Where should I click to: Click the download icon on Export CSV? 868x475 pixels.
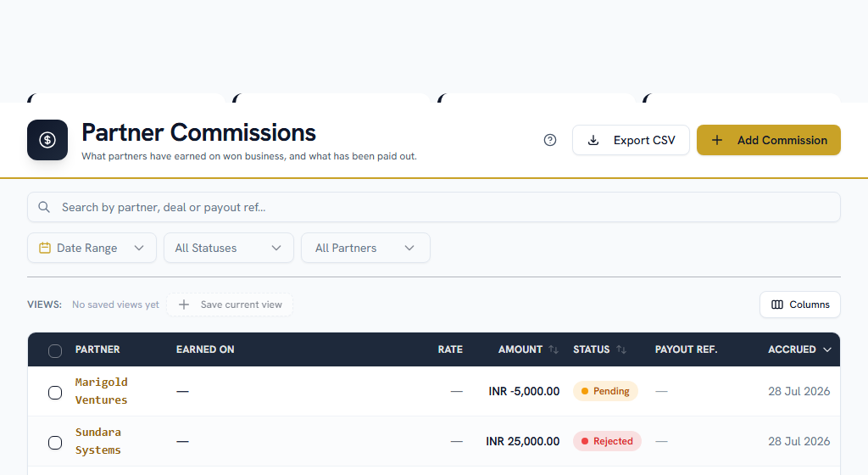click(593, 140)
